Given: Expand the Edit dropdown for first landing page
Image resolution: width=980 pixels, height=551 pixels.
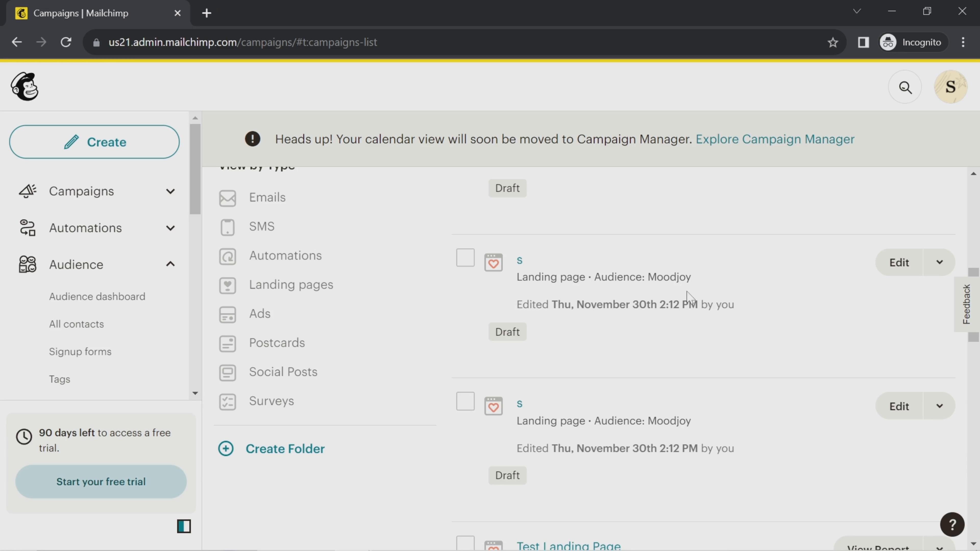Looking at the screenshot, I should (x=940, y=262).
